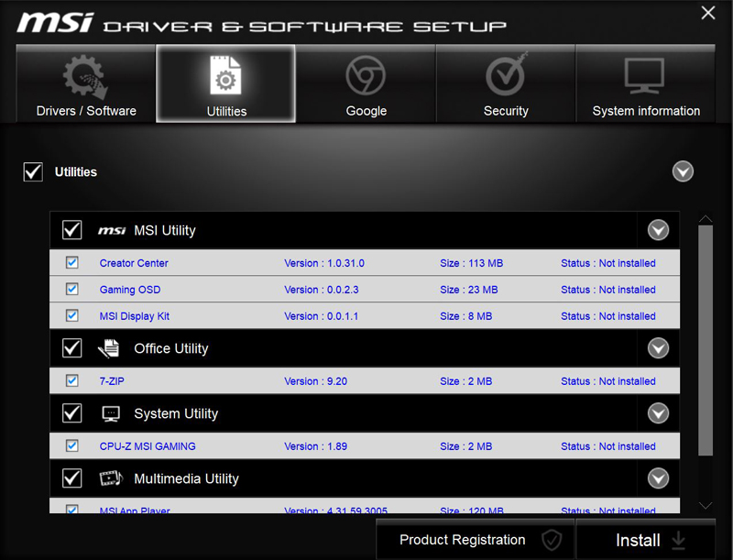Click the MSI Utility group title
The height and width of the screenshot is (560, 733).
click(165, 230)
